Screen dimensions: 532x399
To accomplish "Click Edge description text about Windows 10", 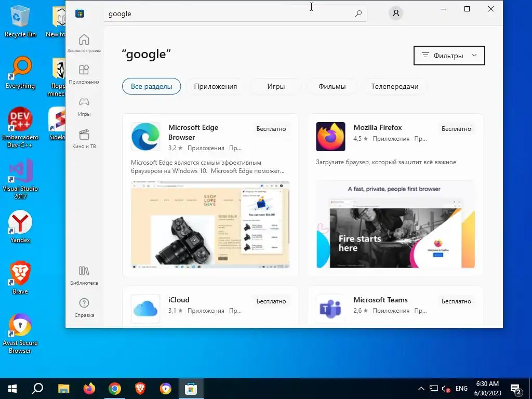I will (x=208, y=167).
